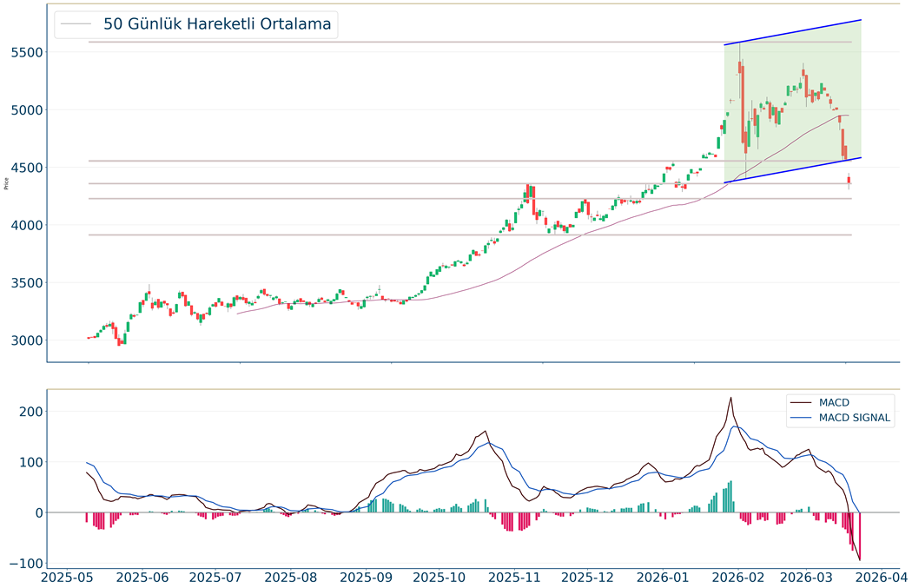The image size is (912, 588).
Task: Click the 5500 price axis label
Action: (x=28, y=52)
